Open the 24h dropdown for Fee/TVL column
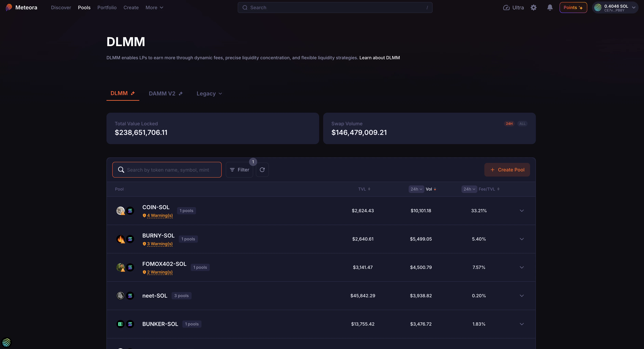644x349 pixels. (469, 189)
